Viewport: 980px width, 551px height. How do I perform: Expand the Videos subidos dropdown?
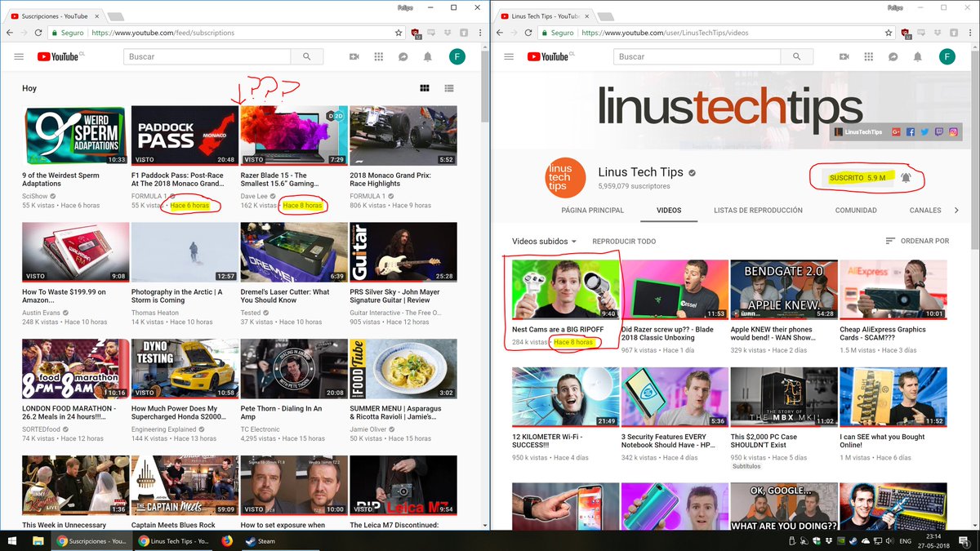544,242
